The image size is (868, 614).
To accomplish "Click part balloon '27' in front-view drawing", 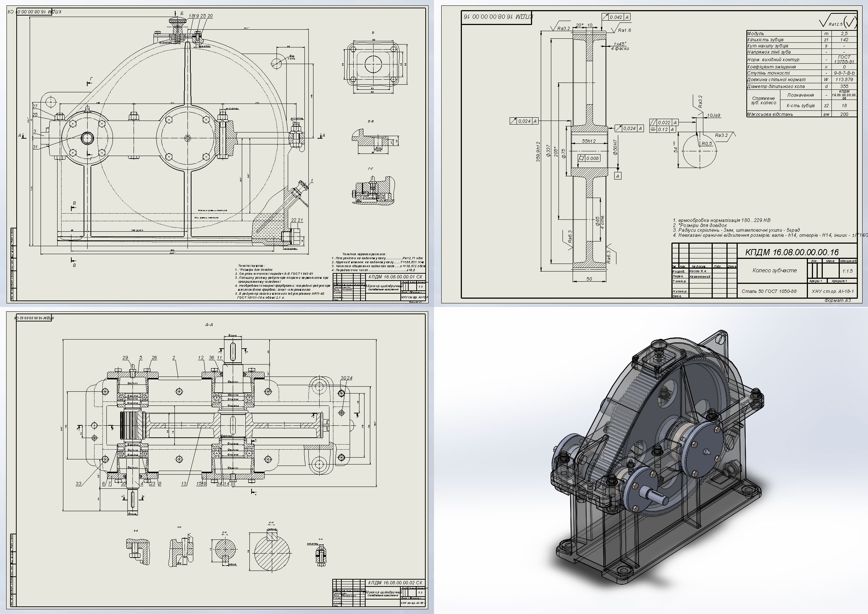I will 35,107.
